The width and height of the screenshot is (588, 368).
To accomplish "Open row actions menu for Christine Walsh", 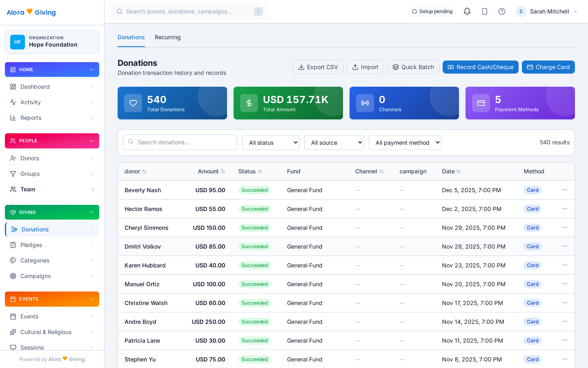I will pyautogui.click(x=565, y=303).
